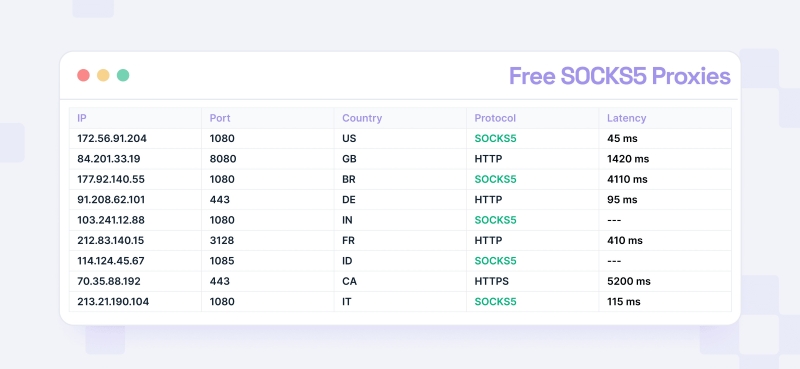Click the Free SOCKS5 Proxies title
The image size is (800, 369).
click(x=619, y=76)
